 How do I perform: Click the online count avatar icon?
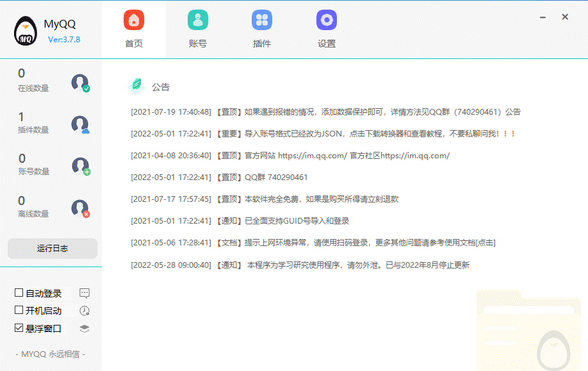[x=81, y=83]
